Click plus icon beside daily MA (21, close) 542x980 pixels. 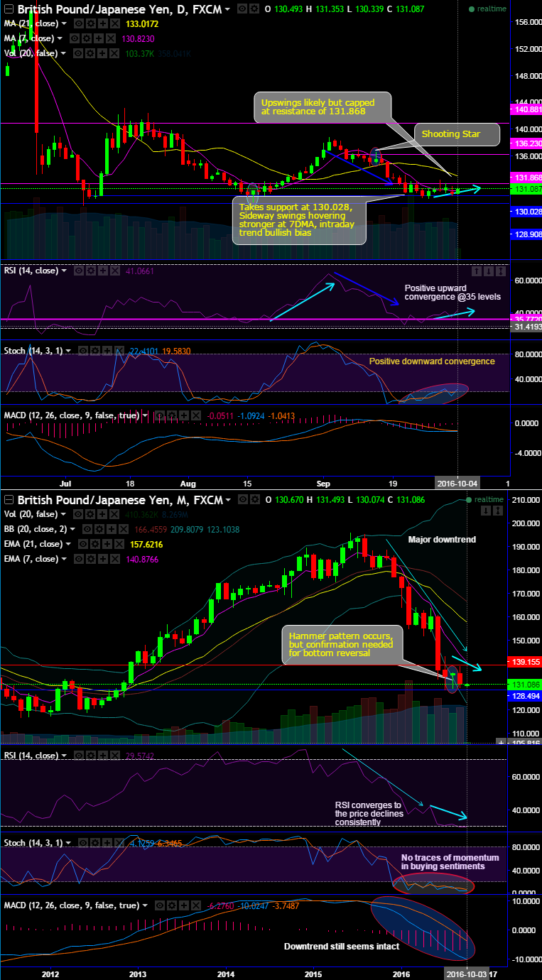click(102, 23)
